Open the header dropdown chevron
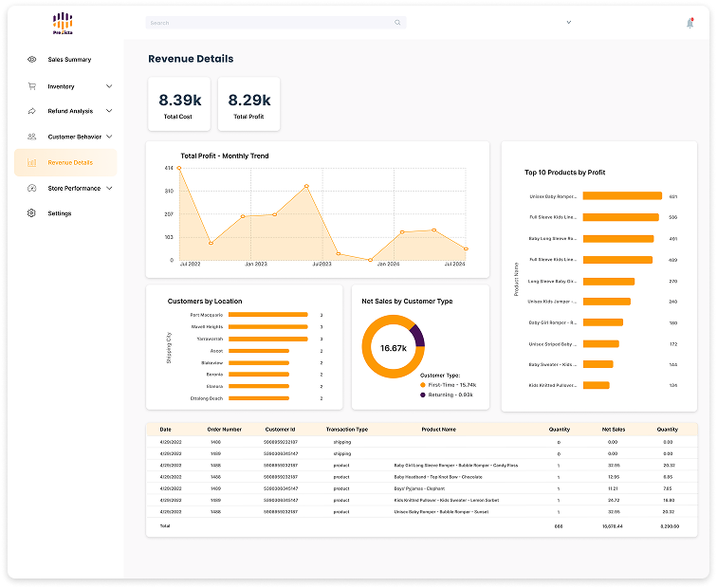This screenshot has height=588, width=717. [569, 22]
